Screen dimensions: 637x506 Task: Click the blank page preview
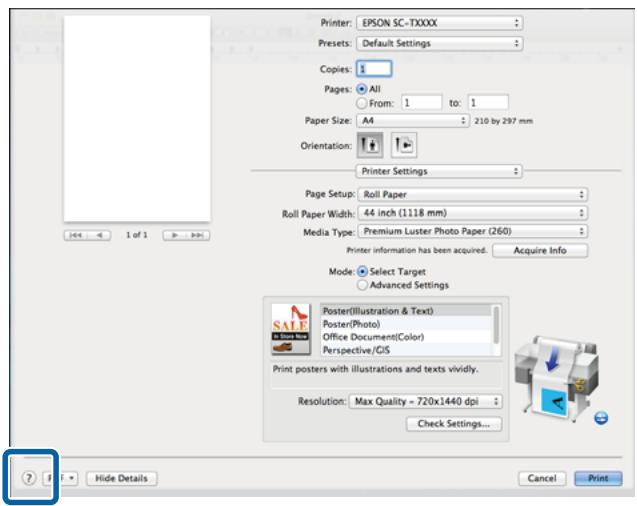(137, 119)
